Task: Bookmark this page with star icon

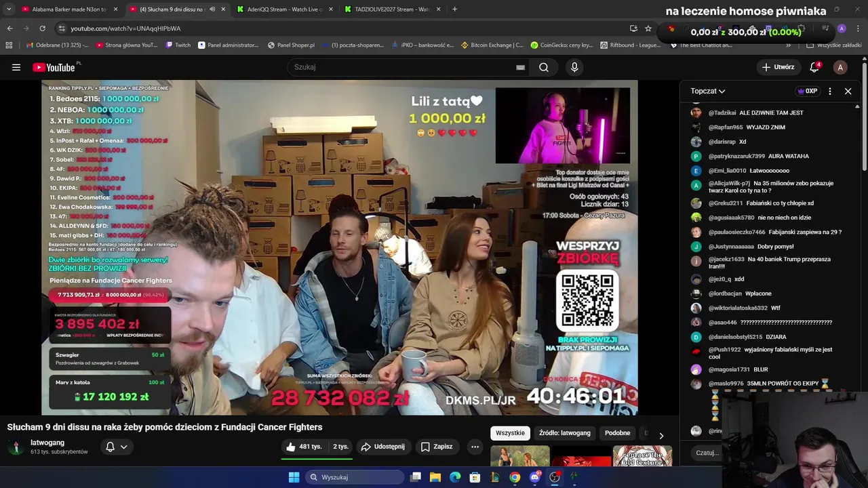Action: point(648,28)
